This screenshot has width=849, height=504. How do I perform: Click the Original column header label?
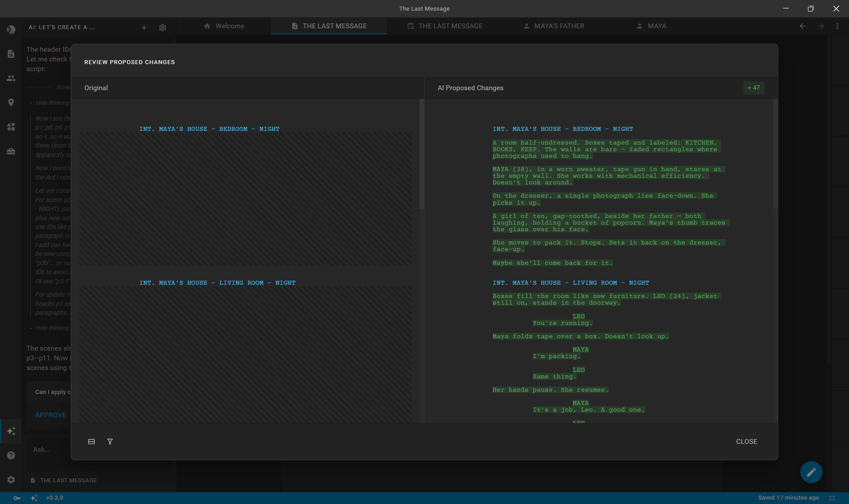[96, 88]
